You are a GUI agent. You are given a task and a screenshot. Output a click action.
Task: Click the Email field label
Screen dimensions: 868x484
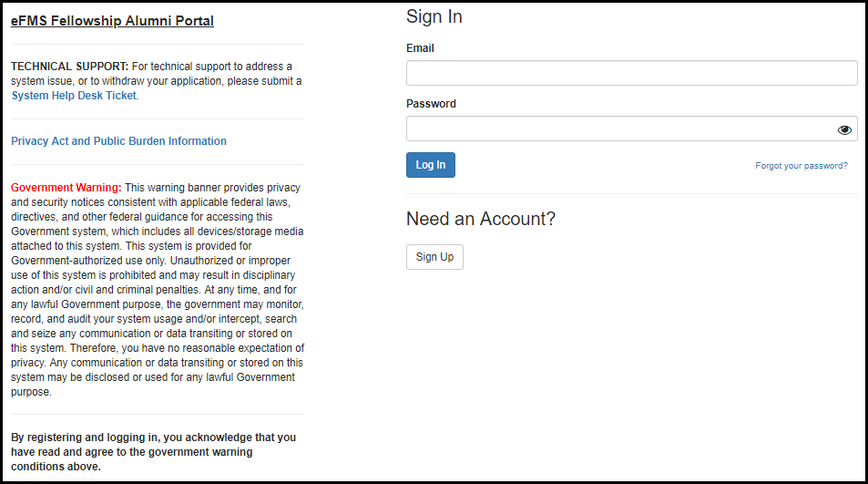tap(420, 48)
